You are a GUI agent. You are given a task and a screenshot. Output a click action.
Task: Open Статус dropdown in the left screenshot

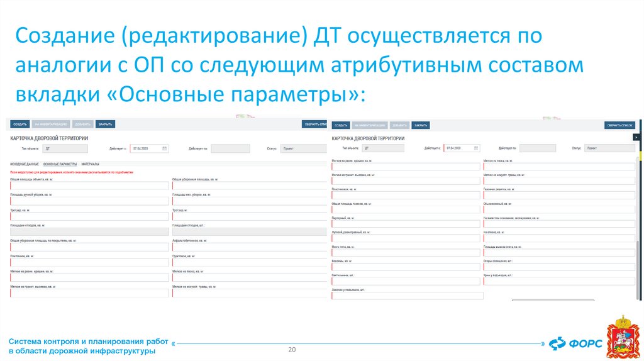tap(304, 148)
